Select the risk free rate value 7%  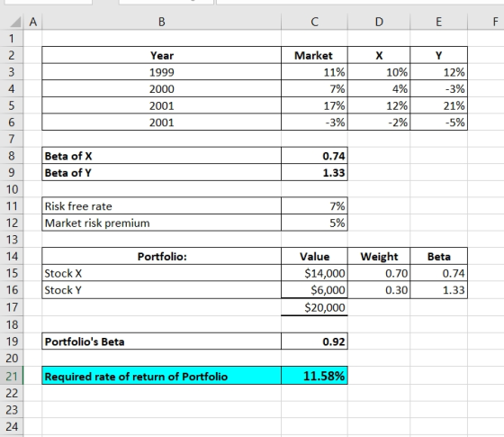tap(314, 206)
